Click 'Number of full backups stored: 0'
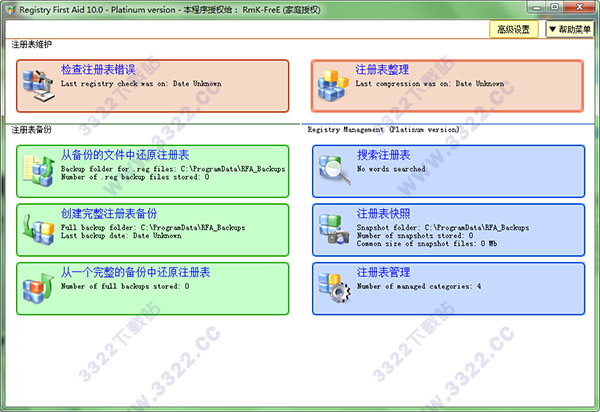The height and width of the screenshot is (412, 600). pyautogui.click(x=125, y=286)
